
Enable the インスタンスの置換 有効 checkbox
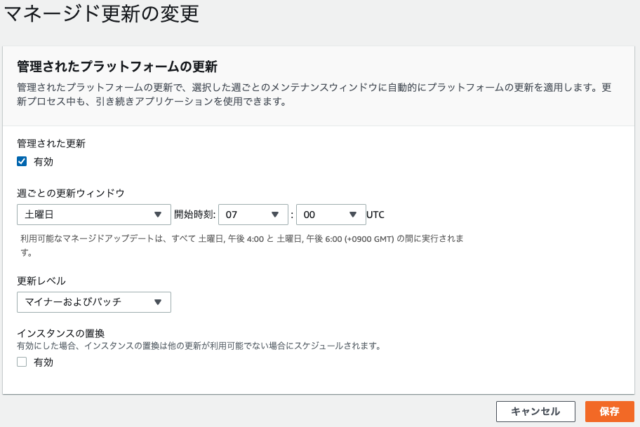pyautogui.click(x=22, y=362)
